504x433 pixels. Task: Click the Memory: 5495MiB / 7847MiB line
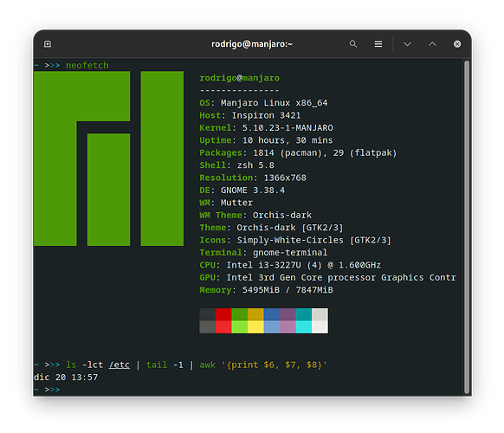click(x=266, y=290)
